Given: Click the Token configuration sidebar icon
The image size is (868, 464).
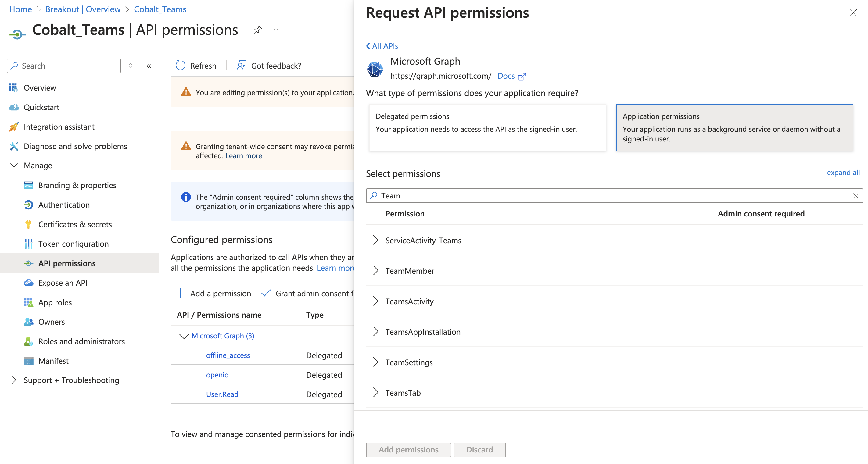Looking at the screenshot, I should (29, 244).
